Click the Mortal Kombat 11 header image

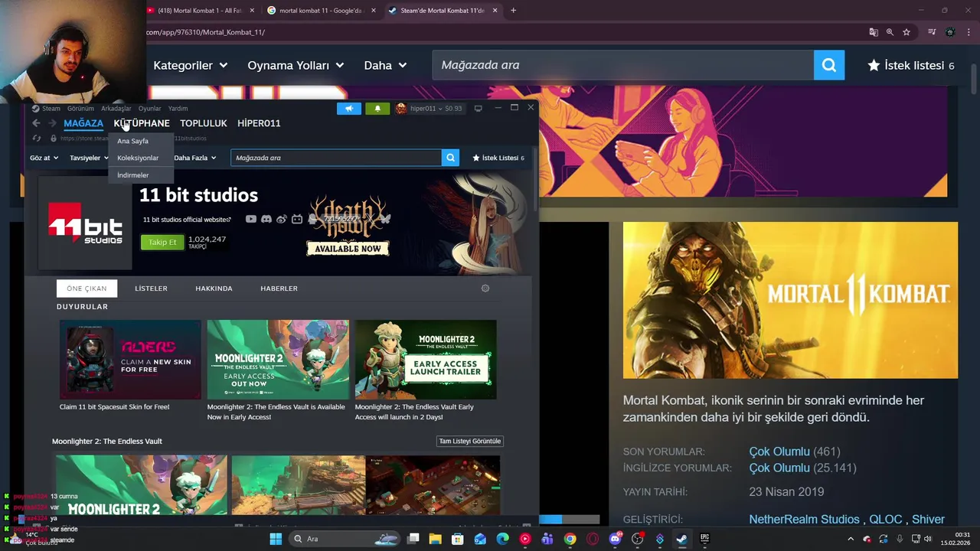pos(790,300)
